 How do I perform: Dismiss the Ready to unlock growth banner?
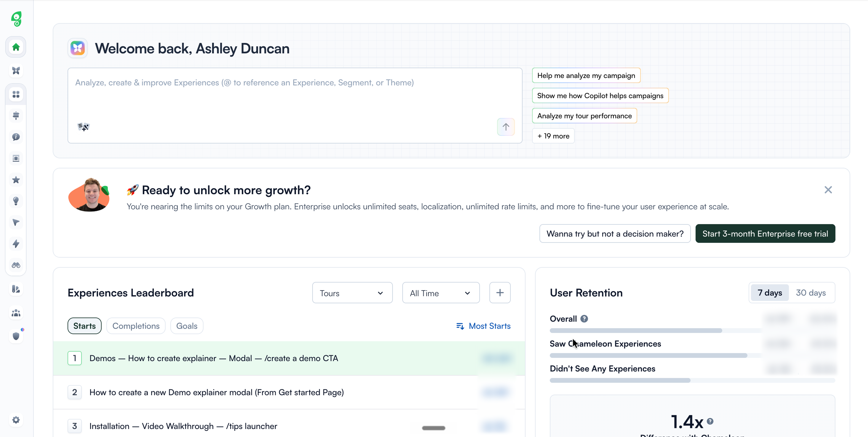[828, 190]
